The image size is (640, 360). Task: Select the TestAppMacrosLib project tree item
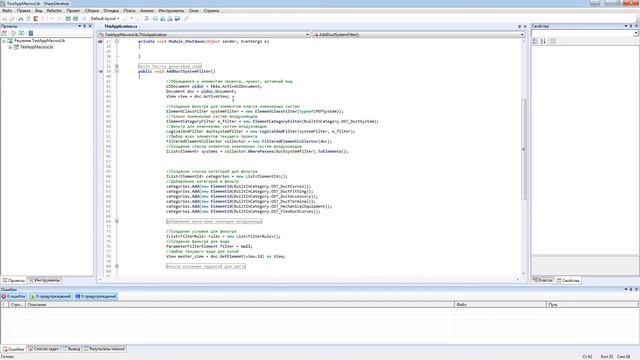[37, 47]
